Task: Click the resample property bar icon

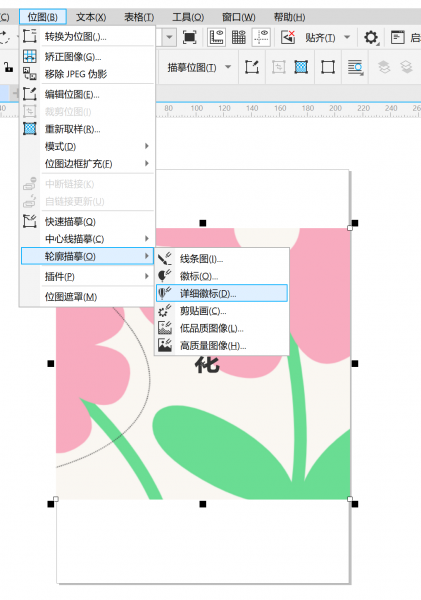Action: pos(301,67)
